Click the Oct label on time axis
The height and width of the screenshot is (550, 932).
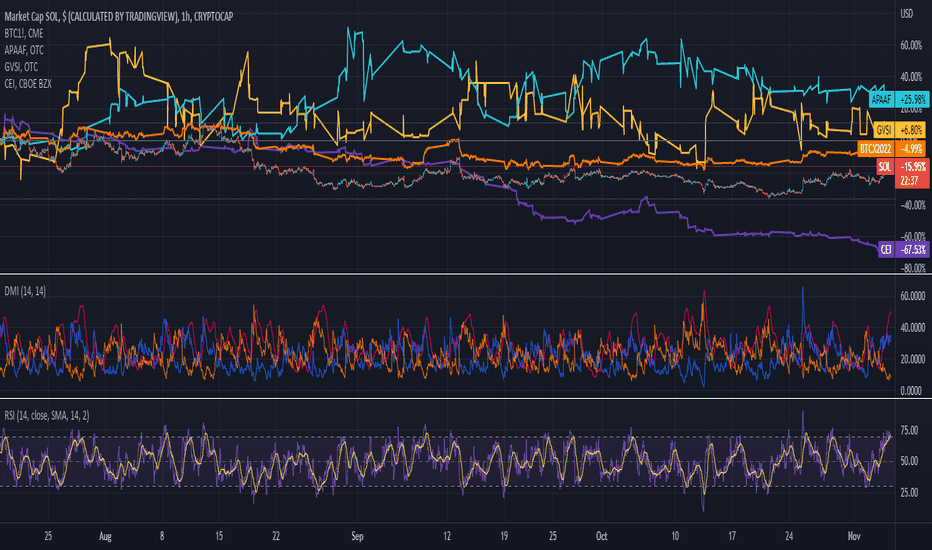(x=602, y=536)
